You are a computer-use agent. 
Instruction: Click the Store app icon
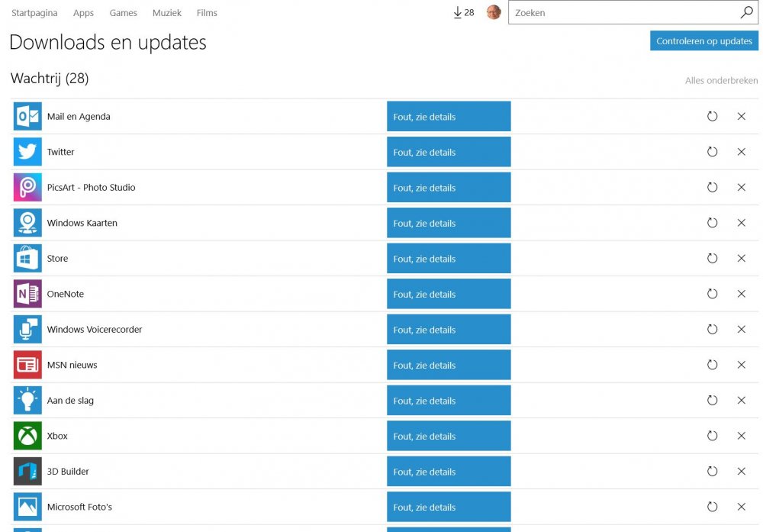coord(27,259)
